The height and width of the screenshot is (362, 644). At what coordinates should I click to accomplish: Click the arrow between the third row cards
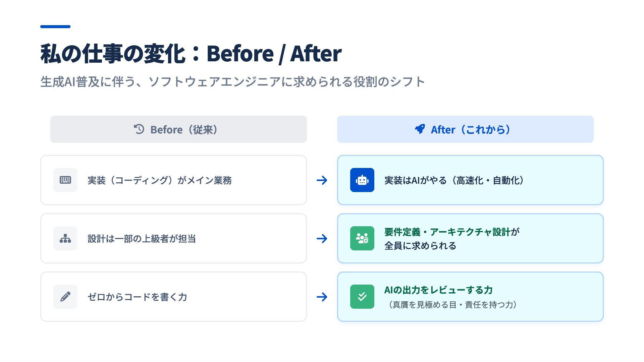[x=322, y=297]
